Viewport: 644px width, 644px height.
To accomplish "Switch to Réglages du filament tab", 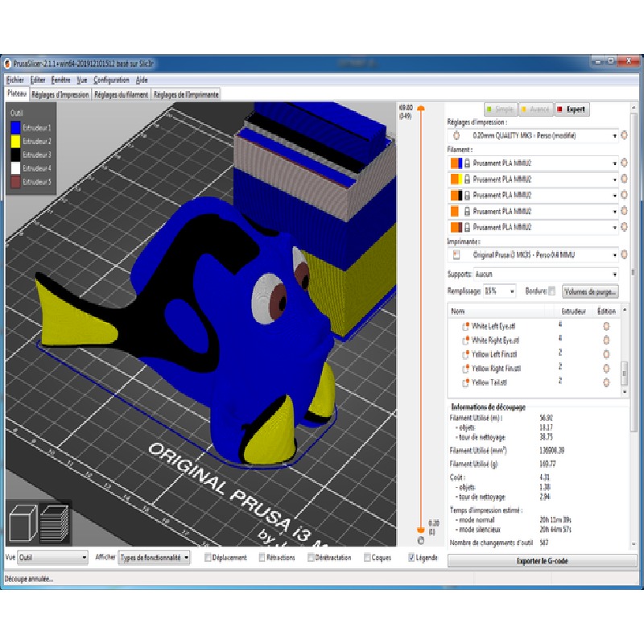I will (x=121, y=94).
